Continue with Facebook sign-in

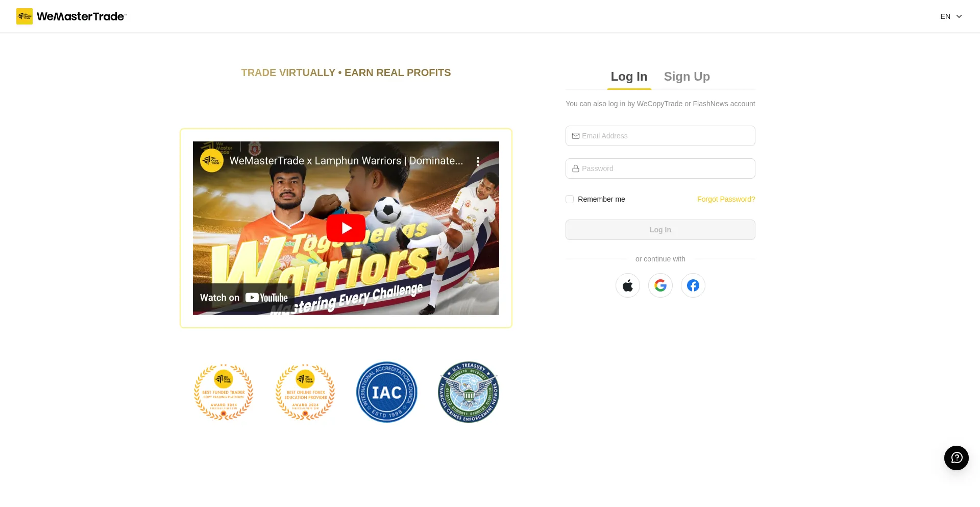tap(693, 285)
